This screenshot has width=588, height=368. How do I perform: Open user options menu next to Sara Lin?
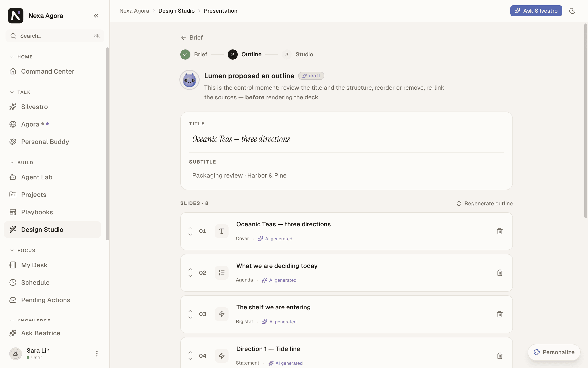coord(97,354)
